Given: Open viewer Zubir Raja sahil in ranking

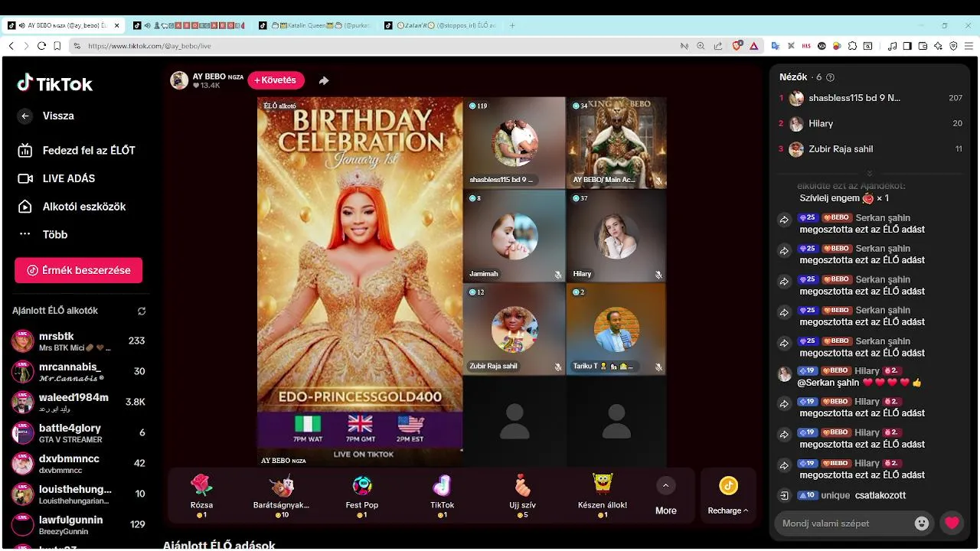Looking at the screenshot, I should (x=870, y=149).
